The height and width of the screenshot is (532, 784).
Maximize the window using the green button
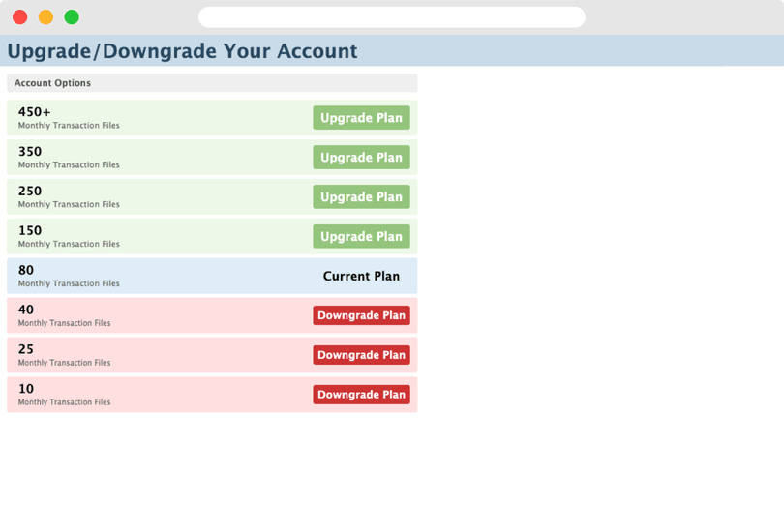[72, 17]
